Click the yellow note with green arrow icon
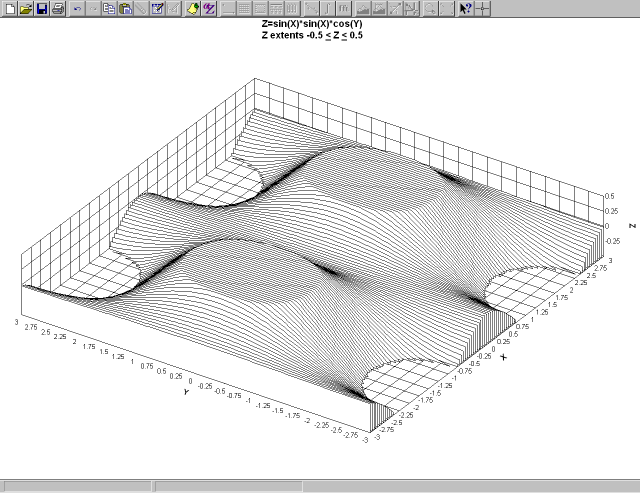 pyautogui.click(x=193, y=9)
